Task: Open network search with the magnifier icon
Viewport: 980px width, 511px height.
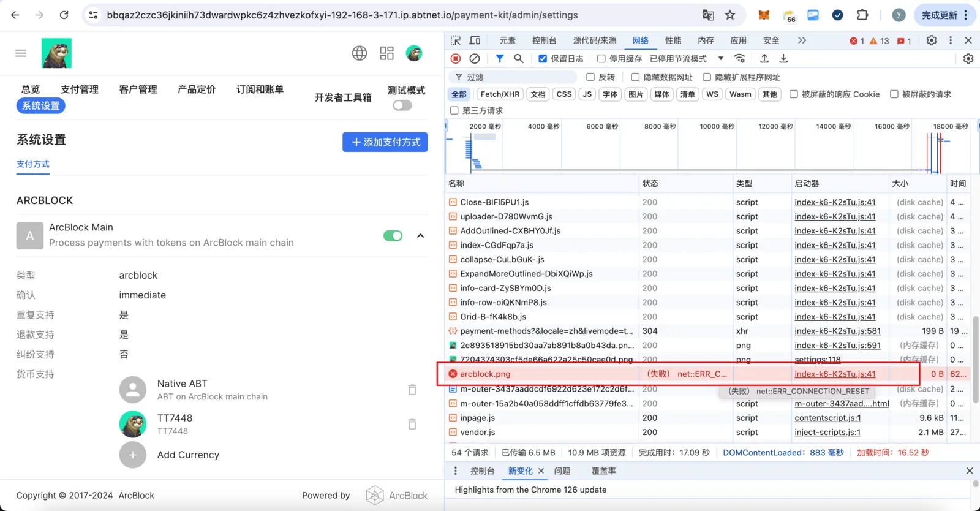Action: point(519,59)
